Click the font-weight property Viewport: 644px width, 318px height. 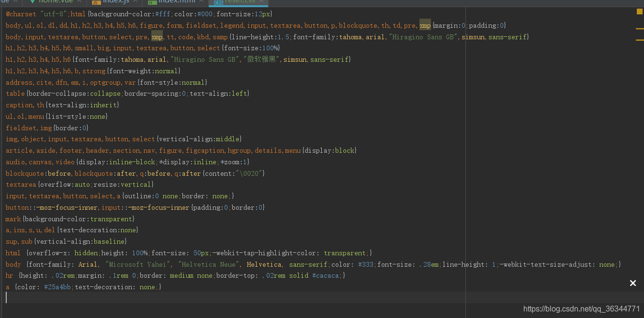pyautogui.click(x=130, y=71)
